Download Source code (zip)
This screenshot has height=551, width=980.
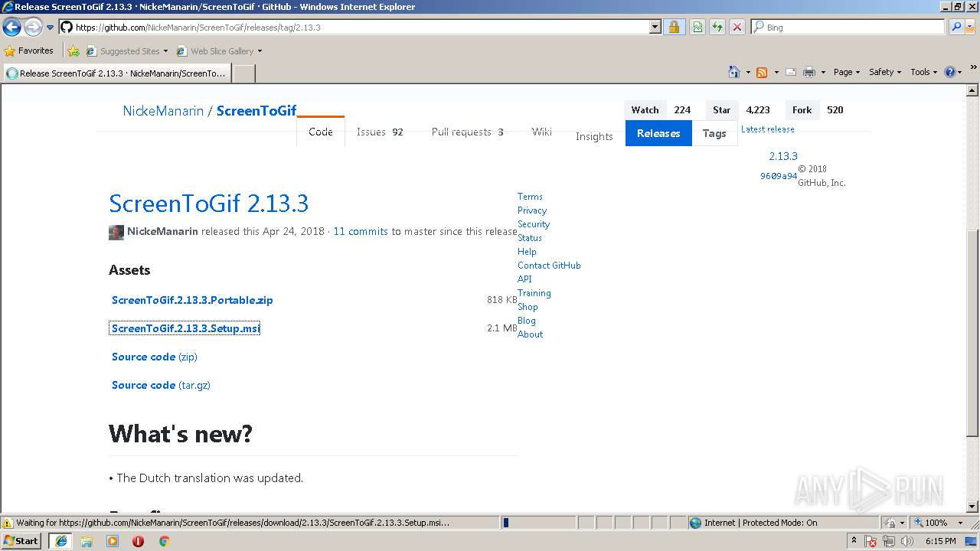[155, 357]
